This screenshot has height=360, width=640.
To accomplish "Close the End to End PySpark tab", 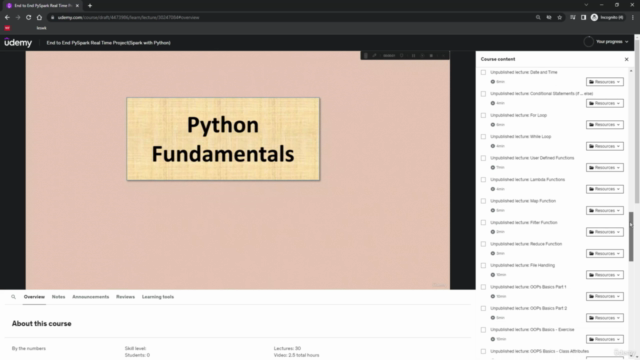I will 77,6.
